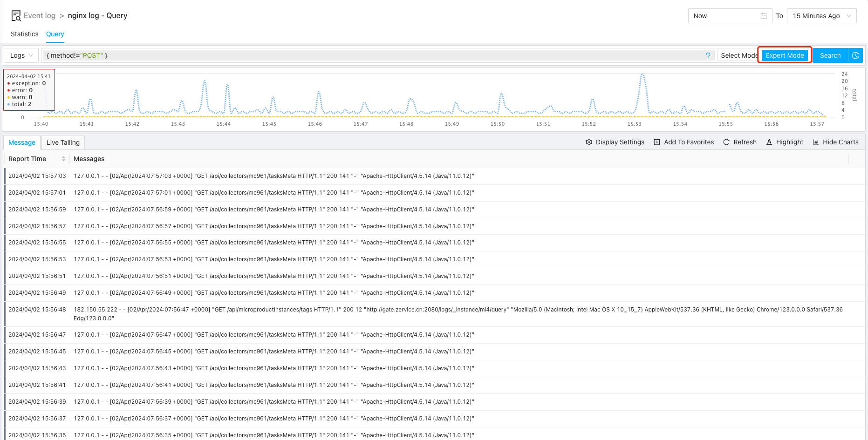Switch to Select Mode
Image resolution: width=868 pixels, height=440 pixels.
point(738,55)
